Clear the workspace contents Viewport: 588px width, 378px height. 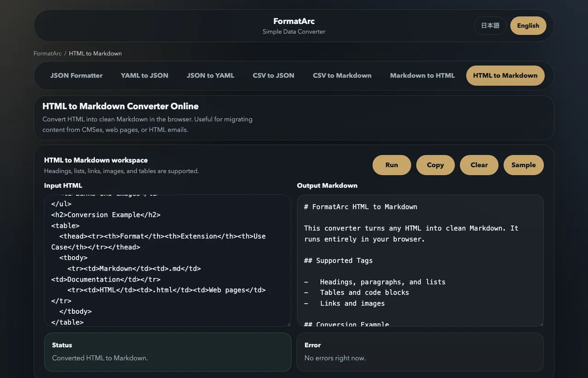[479, 165]
